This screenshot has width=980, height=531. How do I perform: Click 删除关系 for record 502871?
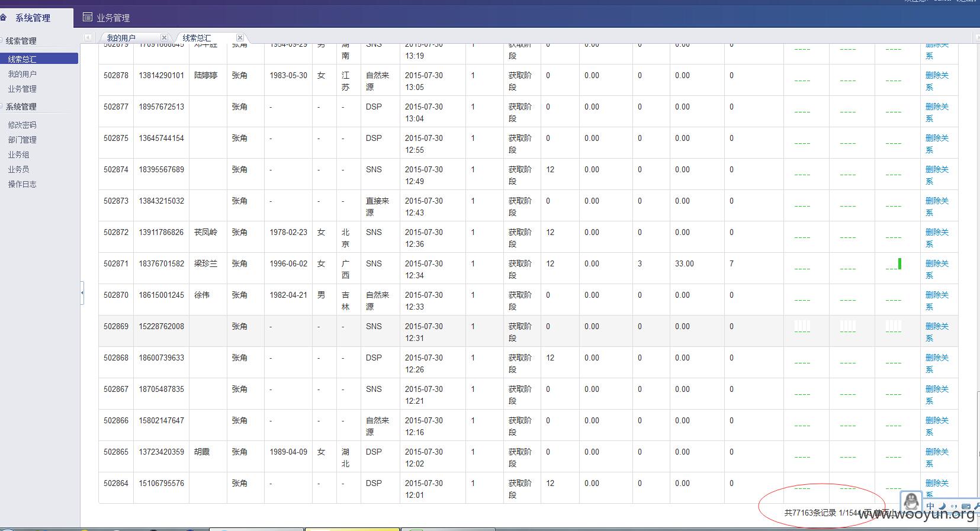[x=937, y=269]
